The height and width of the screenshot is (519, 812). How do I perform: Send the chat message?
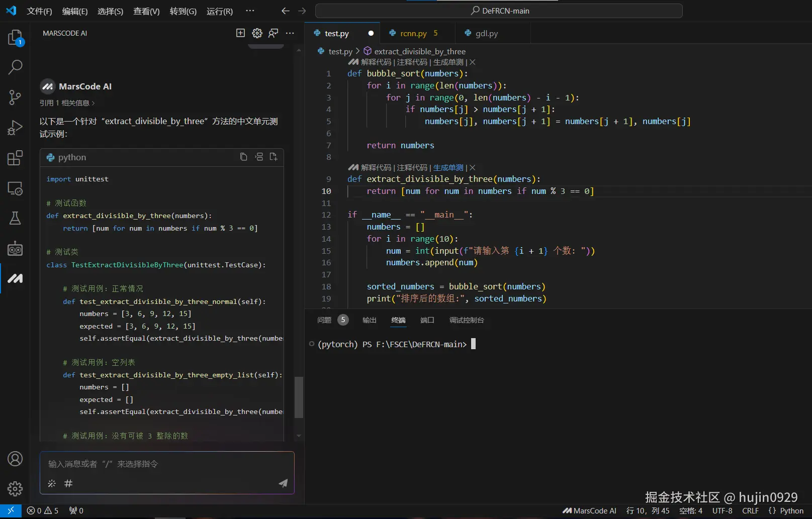283,483
